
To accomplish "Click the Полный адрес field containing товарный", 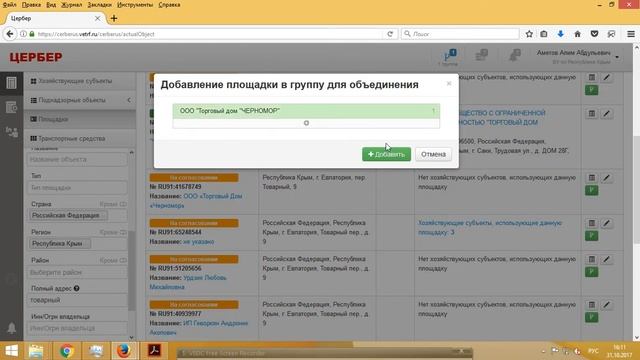I will [77, 300].
